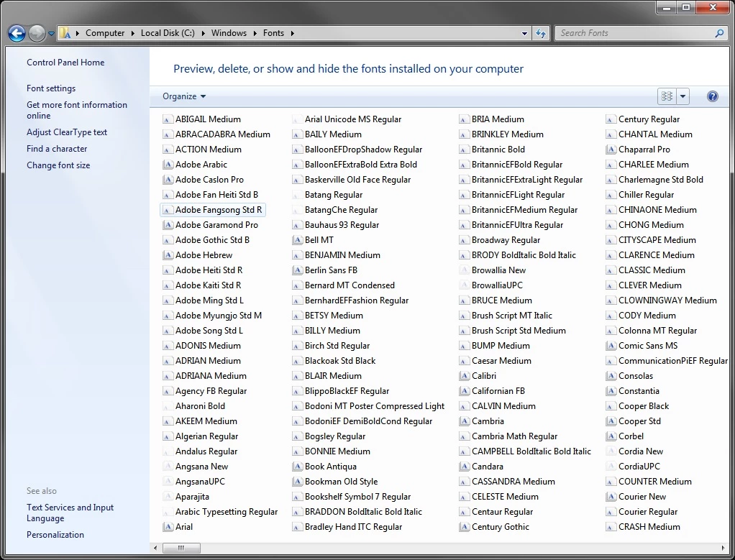
Task: Select Blackoak Std Black text
Action: 340,361
